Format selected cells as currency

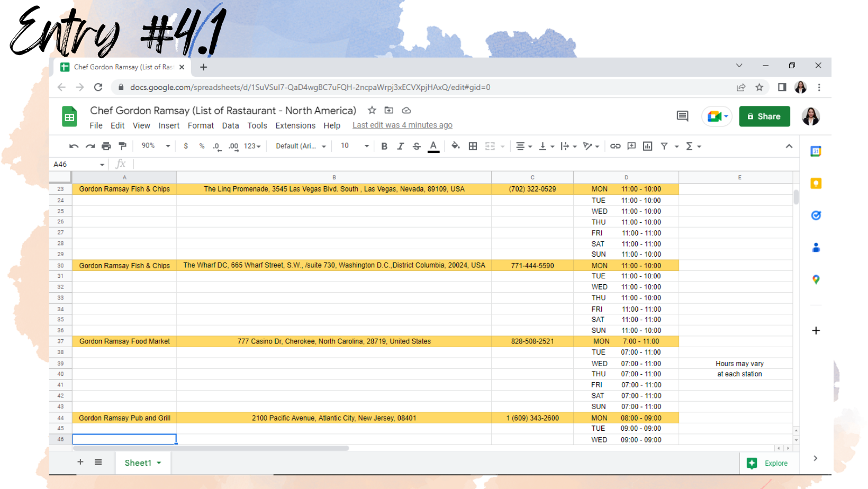(x=186, y=146)
